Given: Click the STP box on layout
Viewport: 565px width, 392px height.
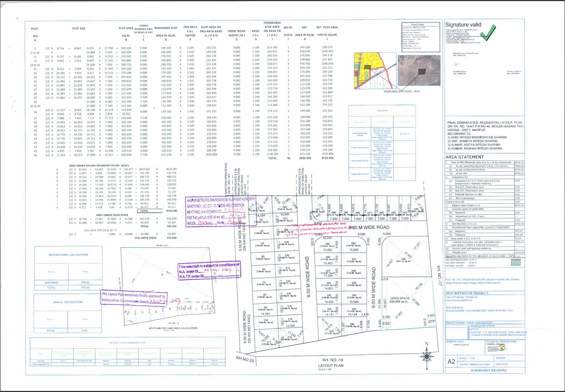Looking at the screenshot, I should (x=431, y=321).
